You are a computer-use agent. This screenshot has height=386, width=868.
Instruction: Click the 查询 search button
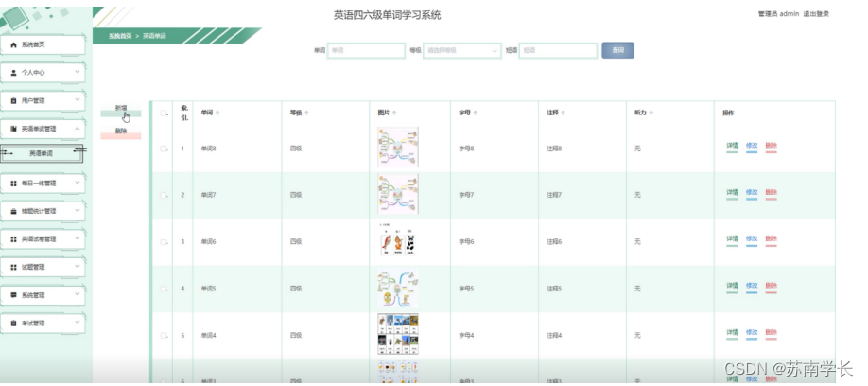[617, 50]
